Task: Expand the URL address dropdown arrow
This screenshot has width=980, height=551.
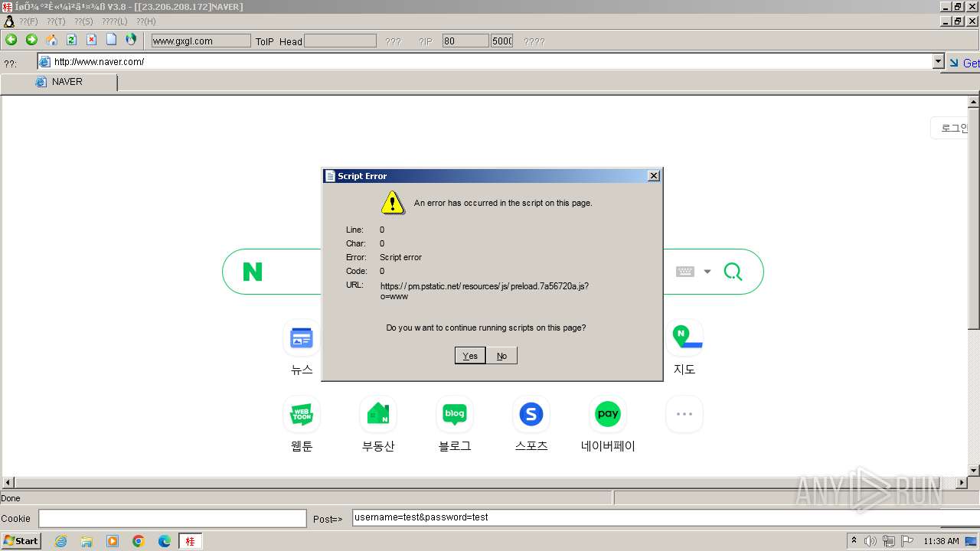Action: pyautogui.click(x=939, y=61)
